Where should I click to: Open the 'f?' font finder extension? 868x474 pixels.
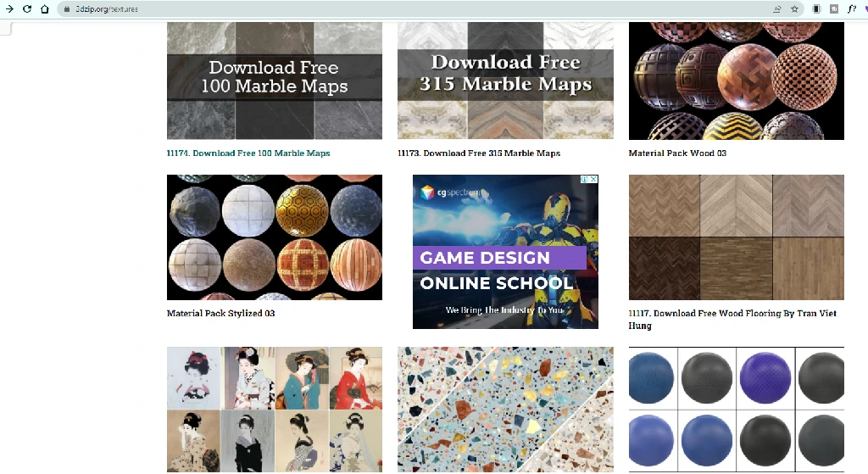pos(851,8)
